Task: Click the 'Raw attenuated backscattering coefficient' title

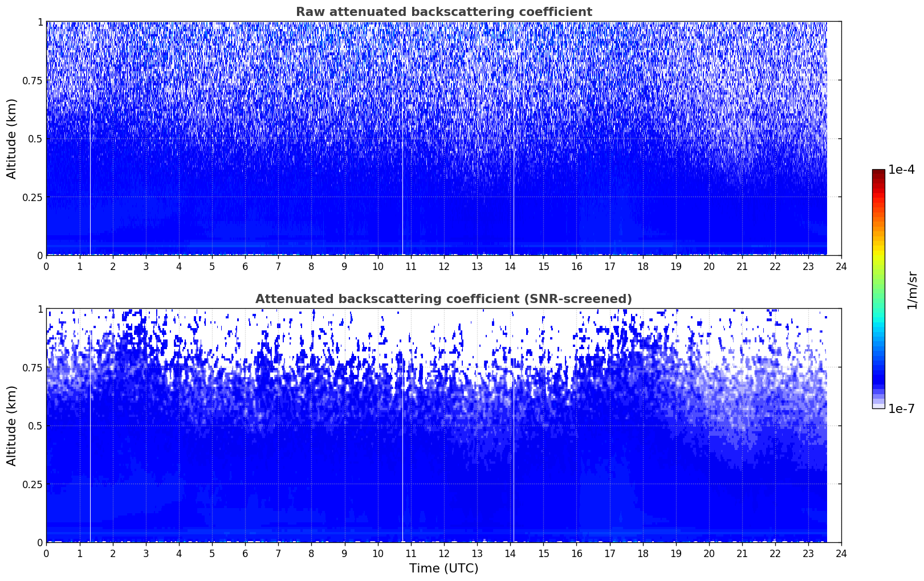Action: pos(443,12)
